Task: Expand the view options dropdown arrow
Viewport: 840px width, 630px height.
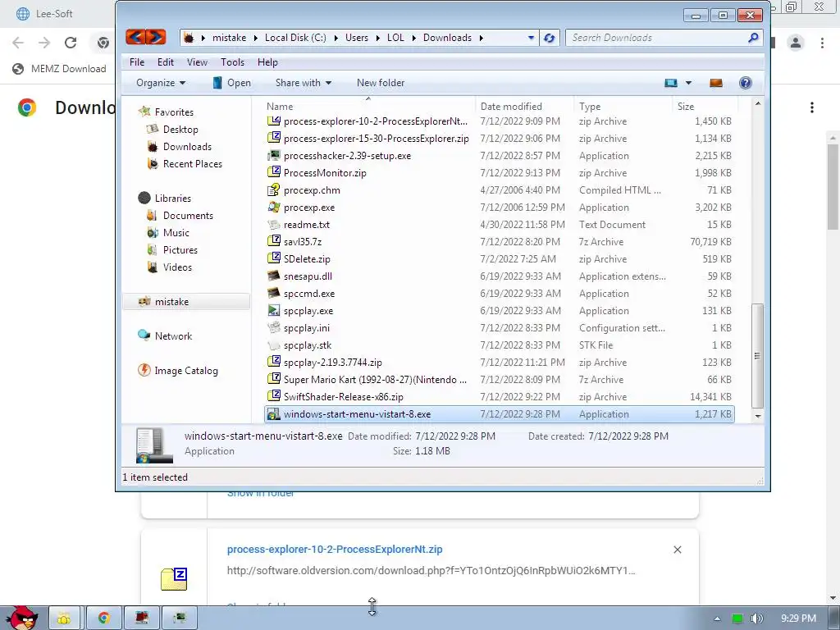Action: (688, 83)
